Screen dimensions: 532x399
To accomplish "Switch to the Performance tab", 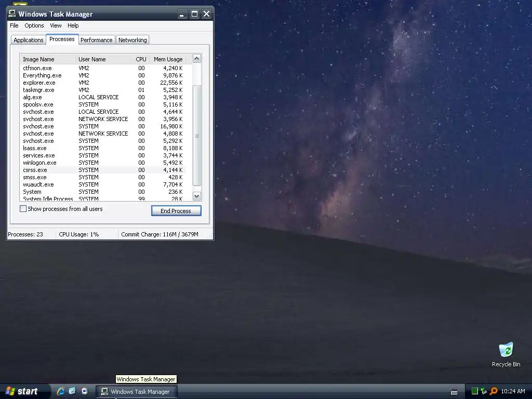I will 96,40.
